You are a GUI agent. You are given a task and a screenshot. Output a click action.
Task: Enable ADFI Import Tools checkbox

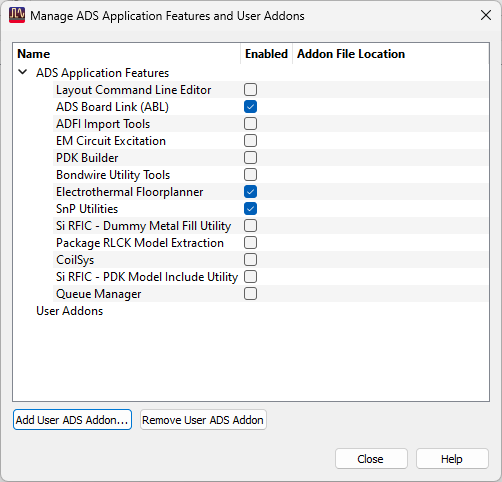pos(250,124)
